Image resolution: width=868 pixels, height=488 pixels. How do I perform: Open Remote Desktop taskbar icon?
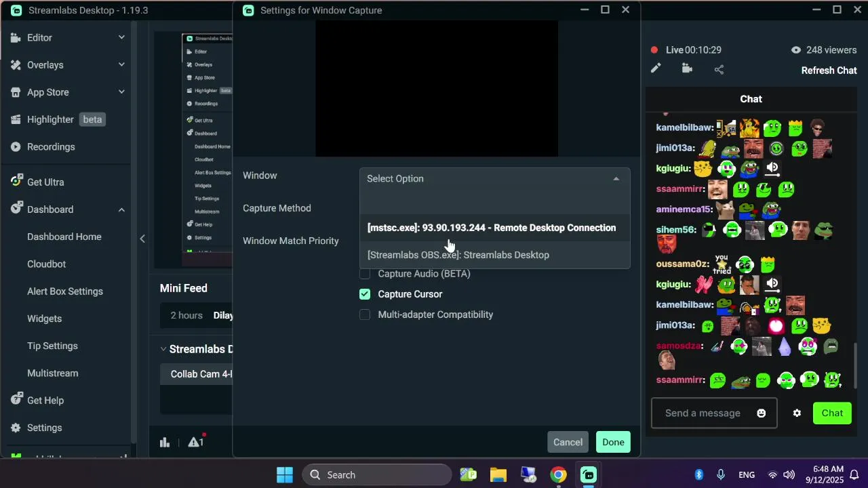coord(529,474)
